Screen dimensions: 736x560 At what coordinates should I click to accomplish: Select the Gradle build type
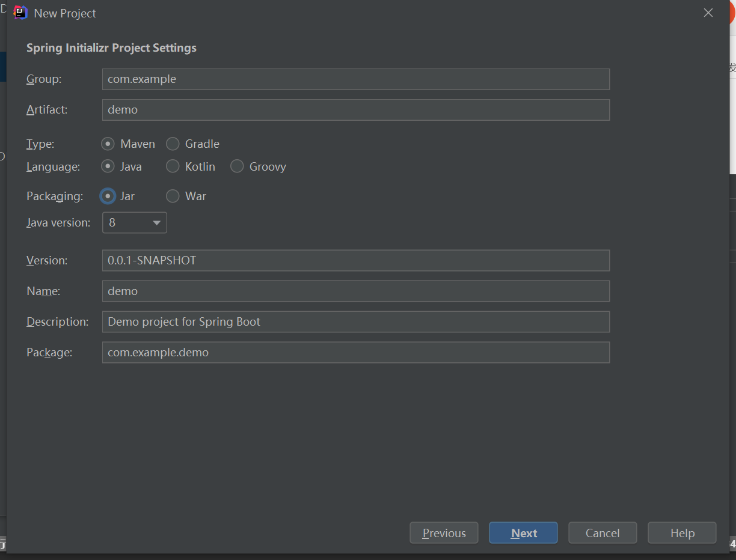click(173, 144)
